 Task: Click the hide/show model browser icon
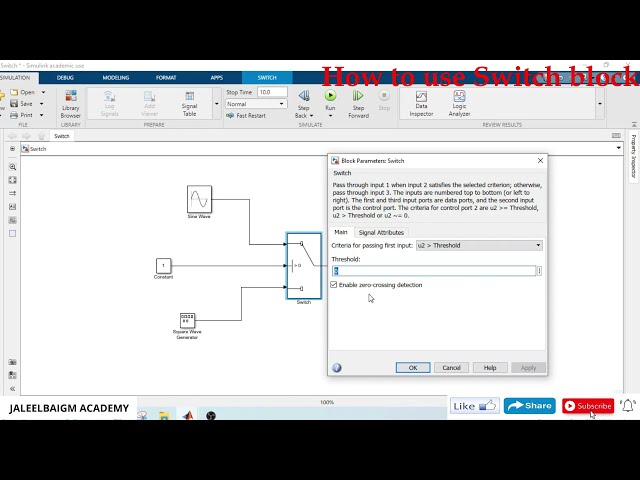coord(12,149)
